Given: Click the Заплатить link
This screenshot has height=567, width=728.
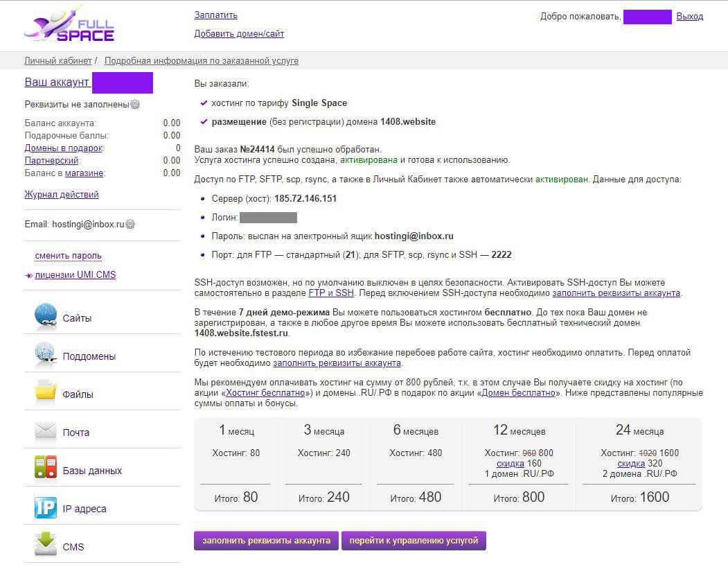Looking at the screenshot, I should pyautogui.click(x=216, y=15).
